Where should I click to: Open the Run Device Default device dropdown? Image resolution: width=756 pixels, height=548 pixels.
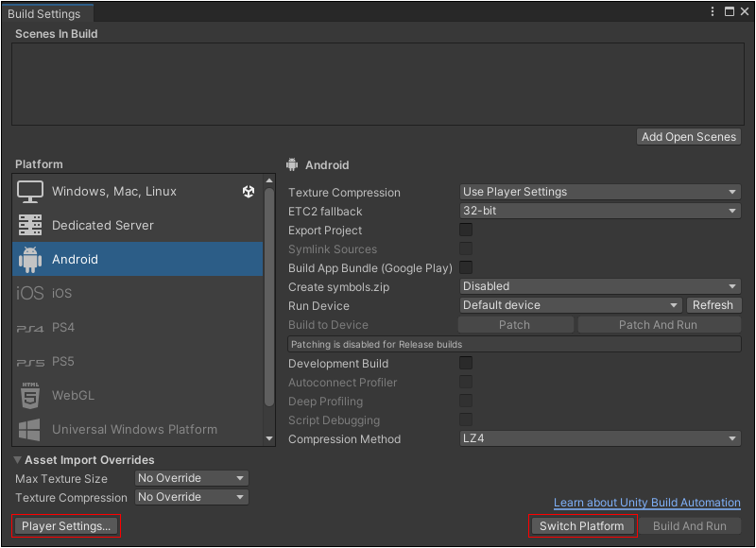click(x=571, y=305)
